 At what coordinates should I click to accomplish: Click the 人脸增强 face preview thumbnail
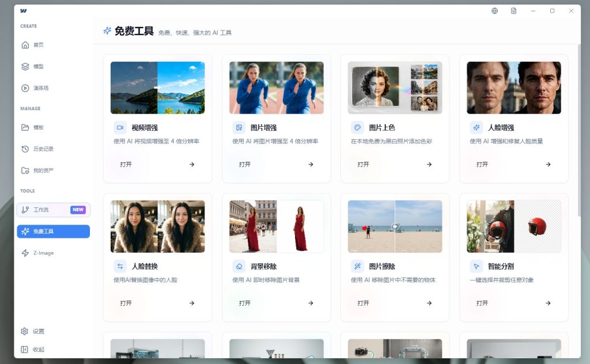[x=514, y=88]
